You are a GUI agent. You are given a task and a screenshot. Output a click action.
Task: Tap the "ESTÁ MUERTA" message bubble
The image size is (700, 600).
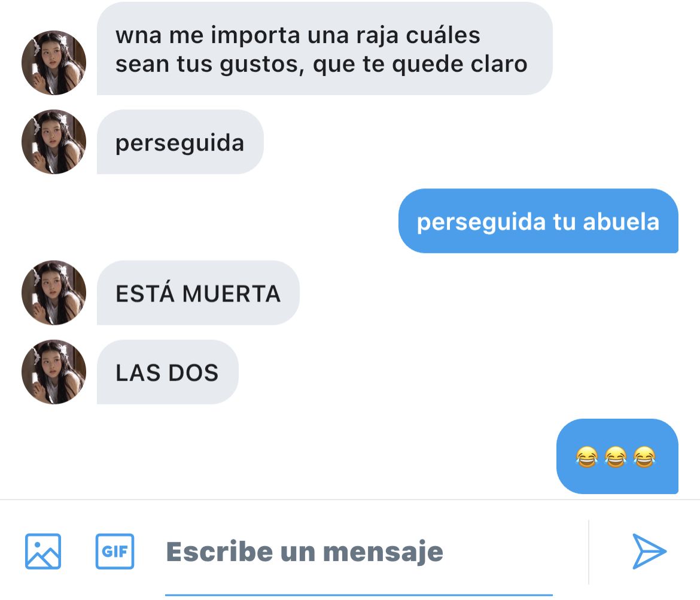pos(198,293)
